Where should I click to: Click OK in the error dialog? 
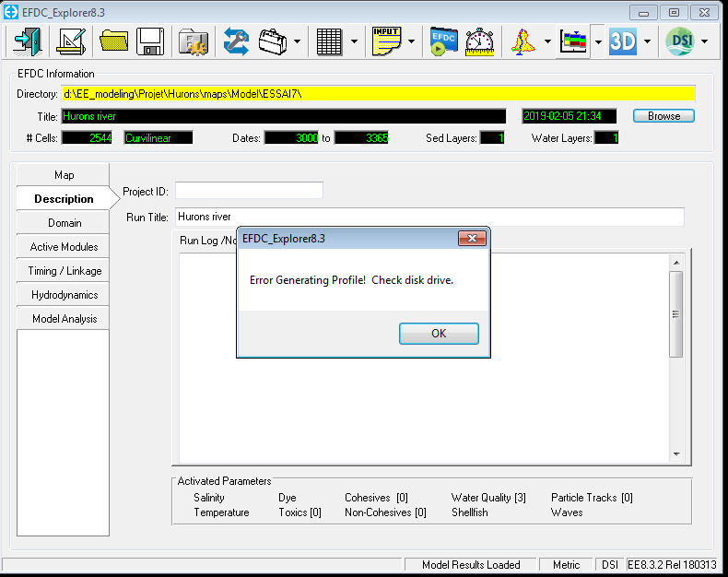tap(439, 334)
